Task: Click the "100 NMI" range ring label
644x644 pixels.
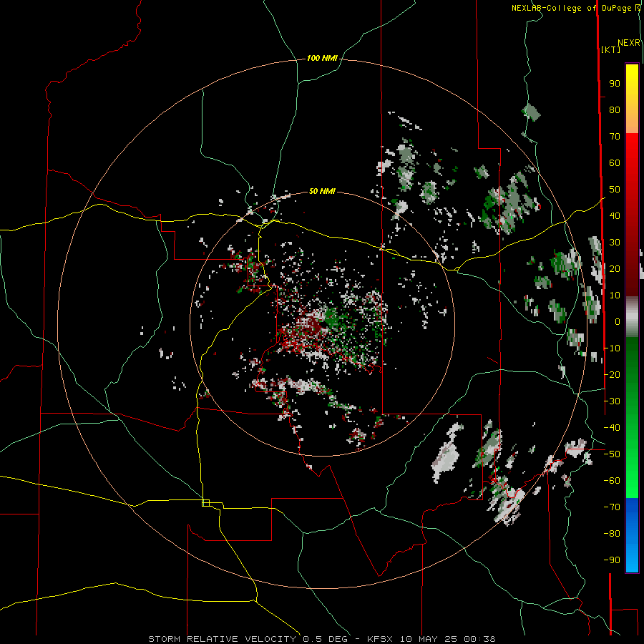Action: pyautogui.click(x=322, y=59)
